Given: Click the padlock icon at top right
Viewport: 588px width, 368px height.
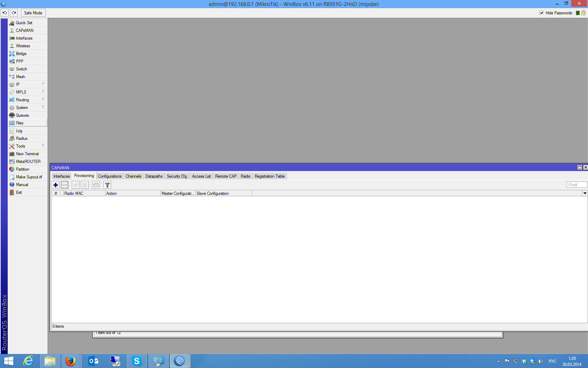Looking at the screenshot, I should click(x=583, y=13).
